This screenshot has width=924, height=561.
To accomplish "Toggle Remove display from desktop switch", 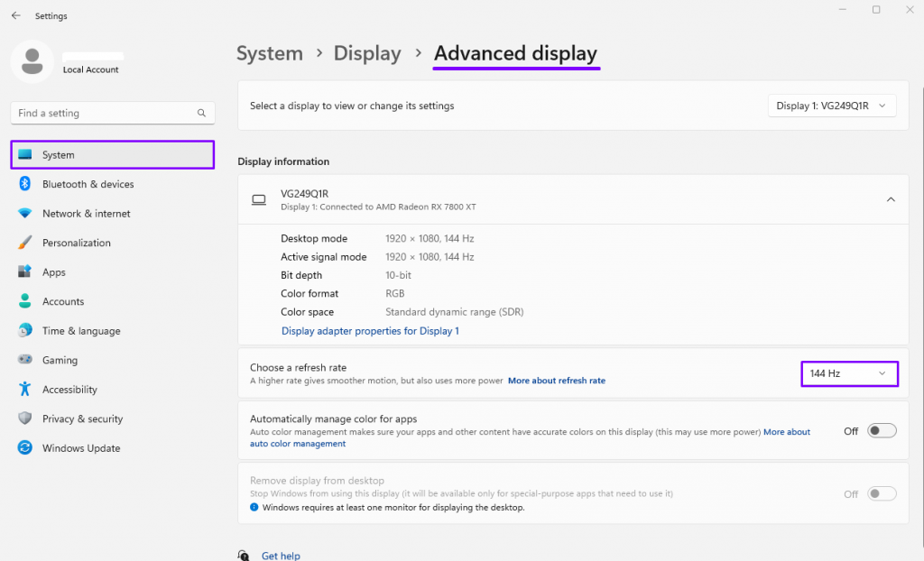I will pos(882,494).
